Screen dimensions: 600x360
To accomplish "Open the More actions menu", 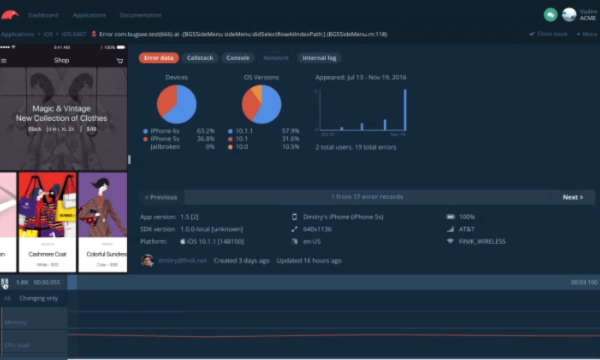I will 587,34.
